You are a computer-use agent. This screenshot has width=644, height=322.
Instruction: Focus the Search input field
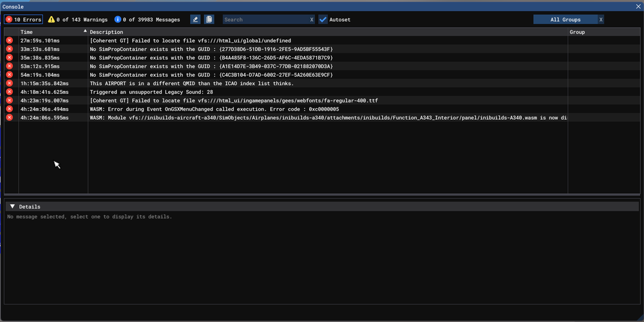point(264,20)
